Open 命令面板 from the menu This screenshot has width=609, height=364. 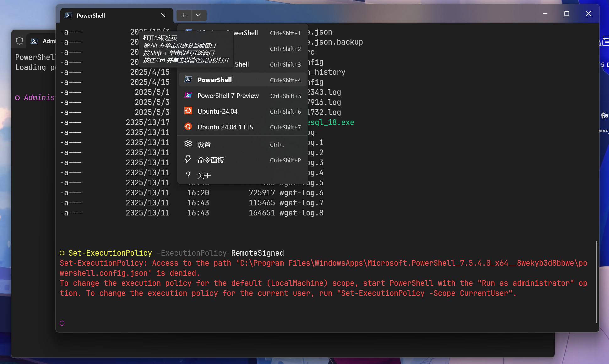(x=210, y=160)
